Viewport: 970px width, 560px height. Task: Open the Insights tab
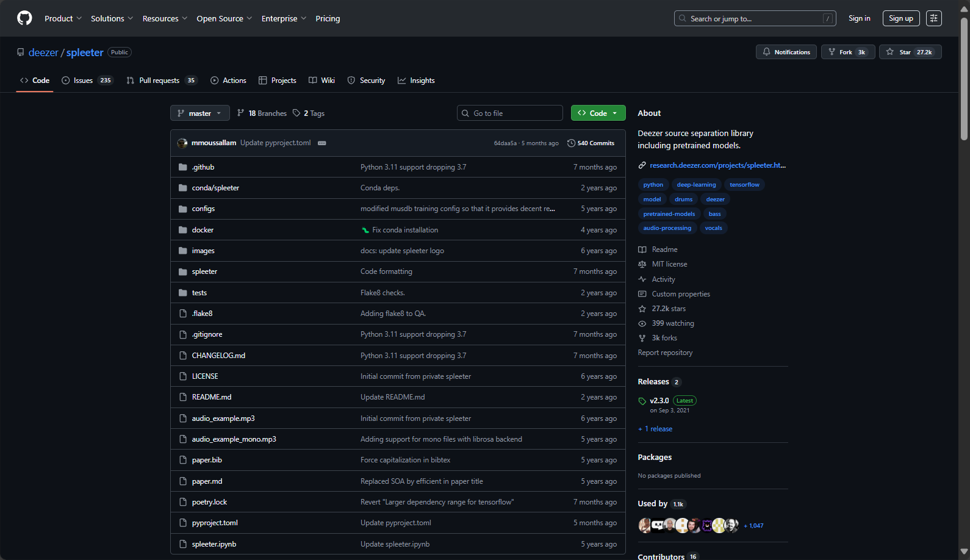tap(416, 81)
